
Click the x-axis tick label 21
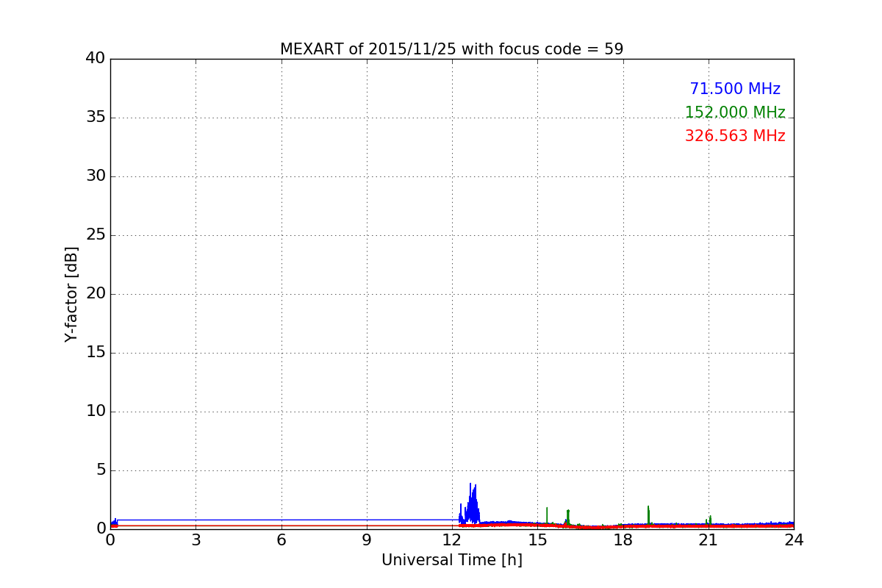coord(709,540)
